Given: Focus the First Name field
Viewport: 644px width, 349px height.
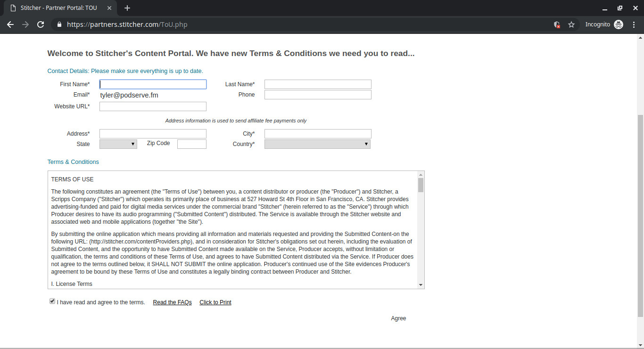Looking at the screenshot, I should (153, 84).
